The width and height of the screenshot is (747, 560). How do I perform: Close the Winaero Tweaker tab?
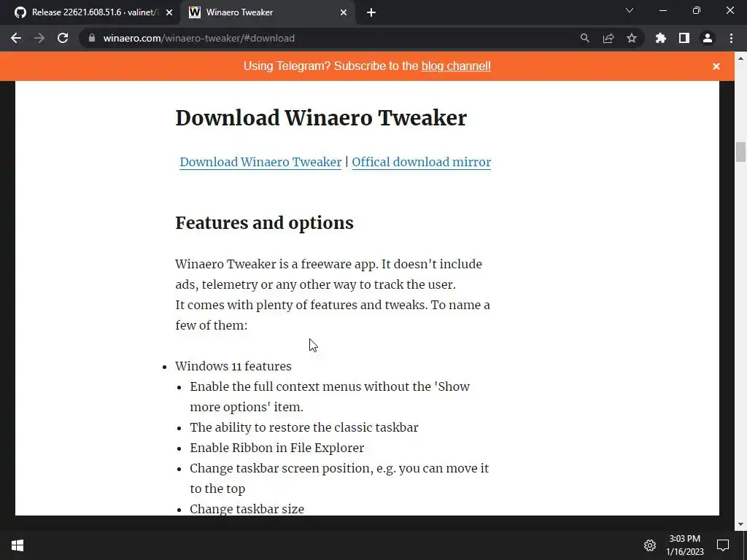click(344, 12)
